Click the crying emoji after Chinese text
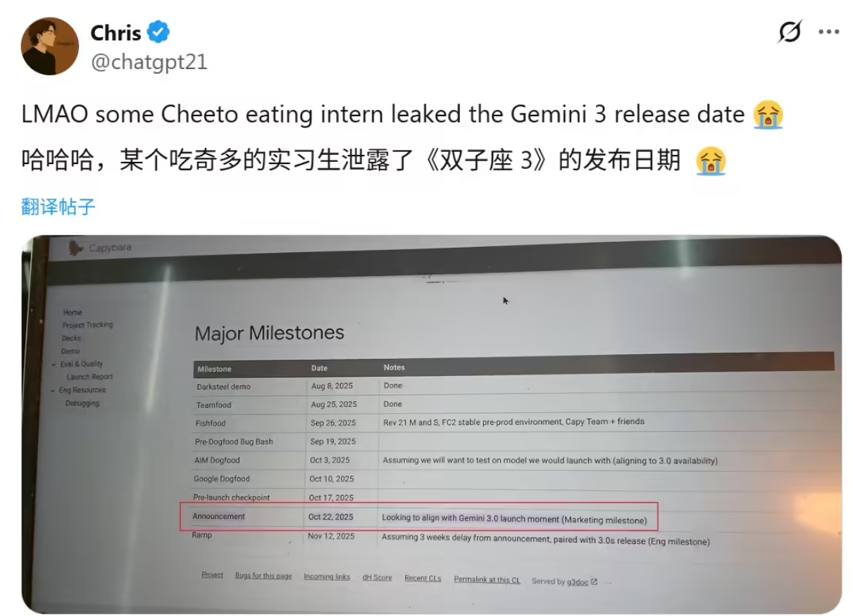This screenshot has height=616, width=853. coord(711,161)
